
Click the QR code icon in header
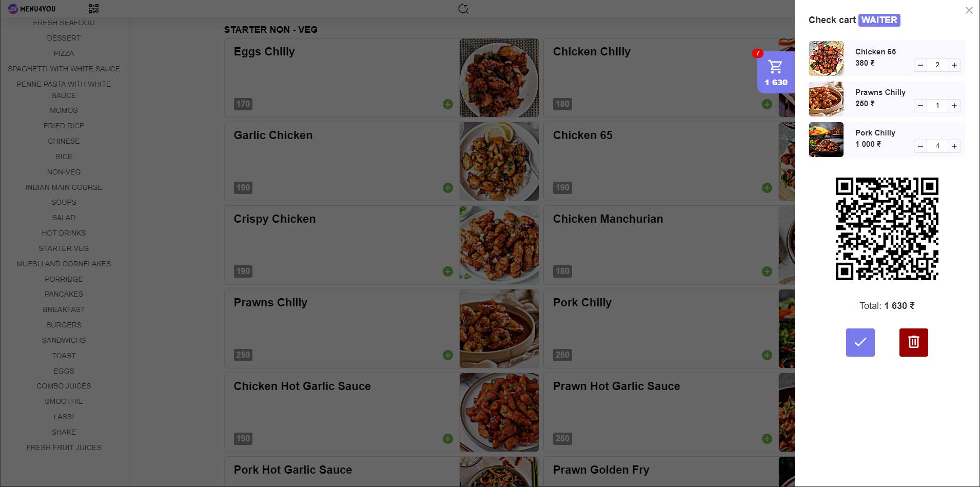pos(93,9)
